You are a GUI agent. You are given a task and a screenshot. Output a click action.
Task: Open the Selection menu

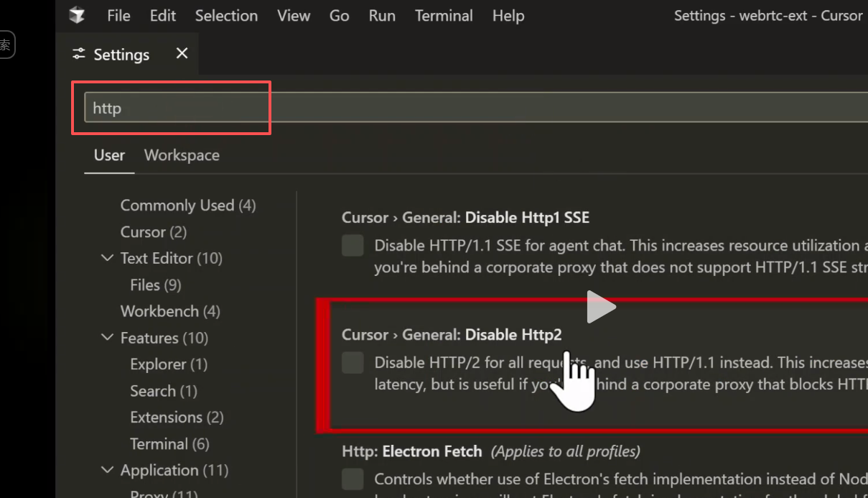tap(226, 16)
